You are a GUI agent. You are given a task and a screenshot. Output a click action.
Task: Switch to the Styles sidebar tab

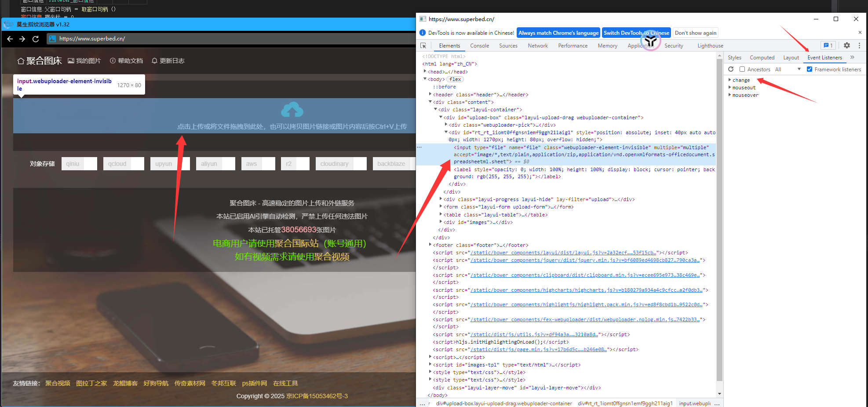point(734,58)
